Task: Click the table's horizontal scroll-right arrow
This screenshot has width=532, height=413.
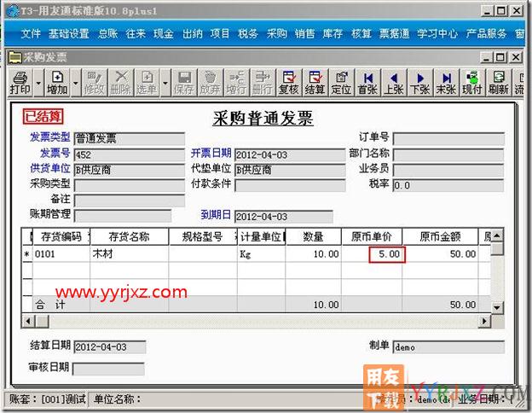Action: (484, 321)
